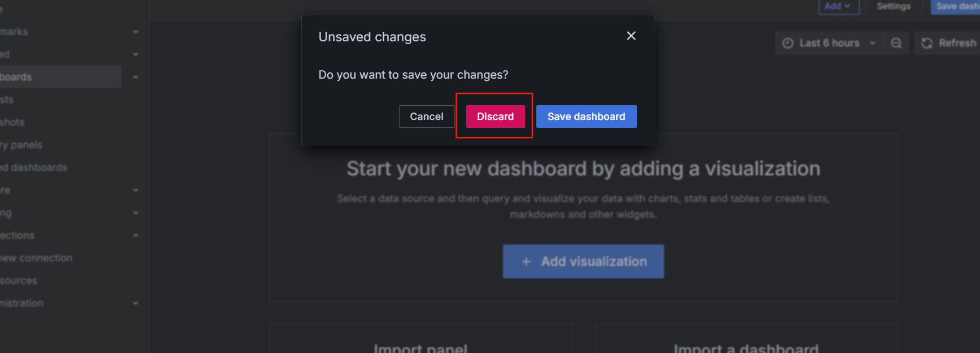The width and height of the screenshot is (980, 353).
Task: Open the Add dropdown in toolbar
Action: click(x=838, y=6)
